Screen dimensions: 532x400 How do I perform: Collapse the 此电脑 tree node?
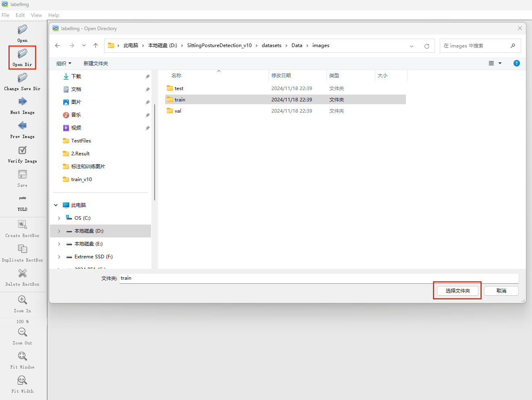coord(56,205)
